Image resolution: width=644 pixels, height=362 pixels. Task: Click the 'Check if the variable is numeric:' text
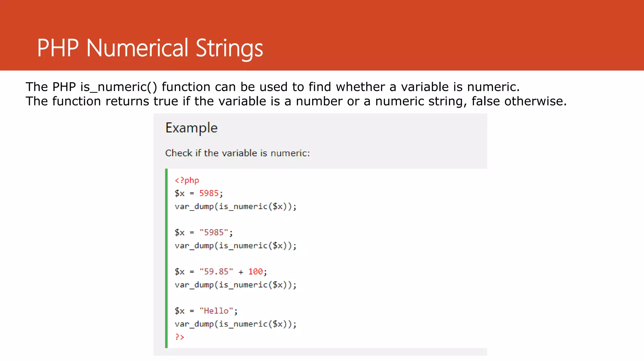(237, 153)
